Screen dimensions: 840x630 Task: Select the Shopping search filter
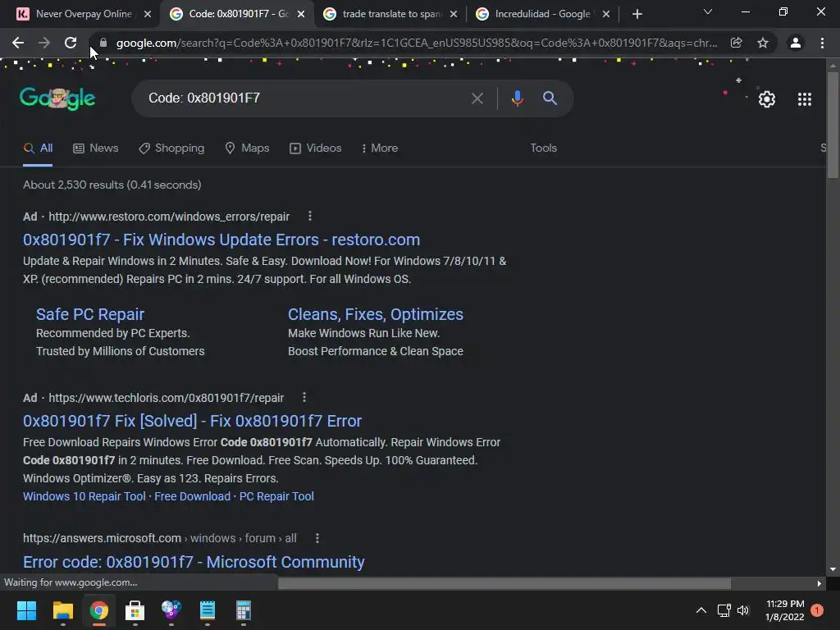coord(171,148)
